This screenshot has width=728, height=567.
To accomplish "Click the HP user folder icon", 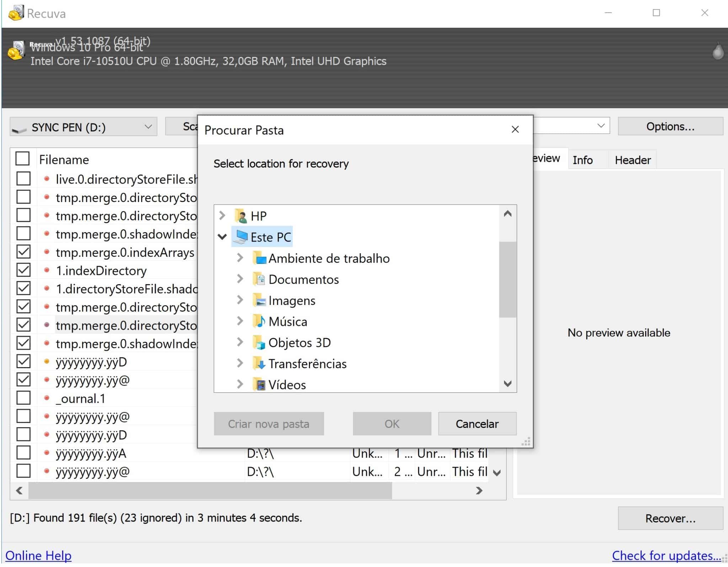I will tap(241, 216).
